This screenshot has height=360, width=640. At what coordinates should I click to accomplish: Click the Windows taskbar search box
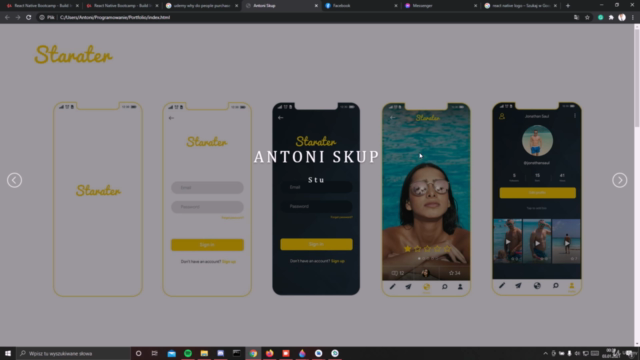73,353
